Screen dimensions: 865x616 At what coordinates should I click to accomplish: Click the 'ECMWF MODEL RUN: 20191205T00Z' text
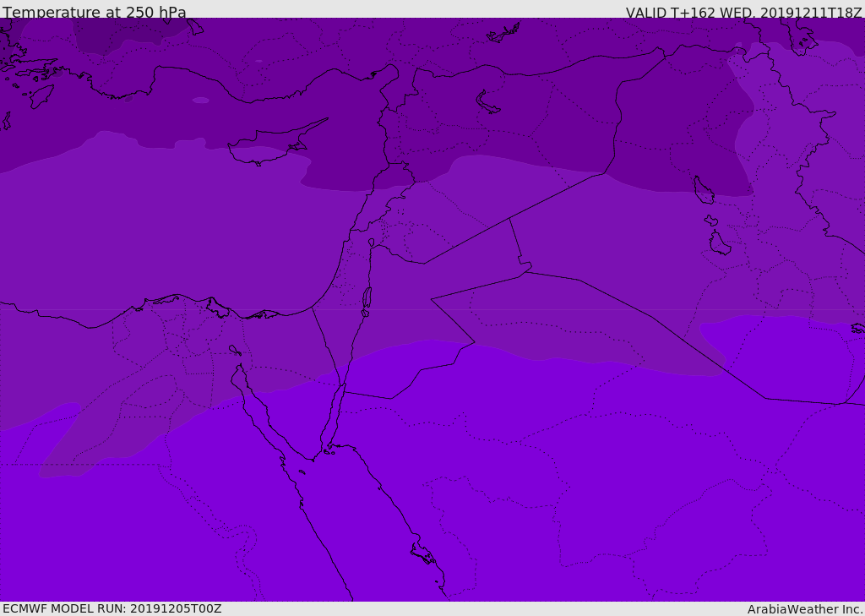pos(112,608)
